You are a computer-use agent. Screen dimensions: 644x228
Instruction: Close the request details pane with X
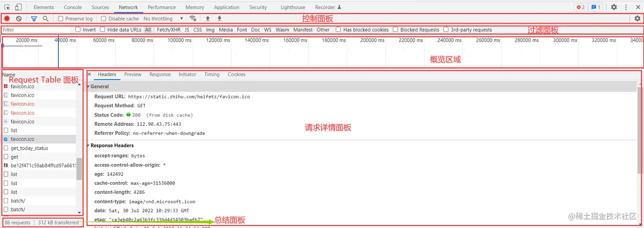89,74
